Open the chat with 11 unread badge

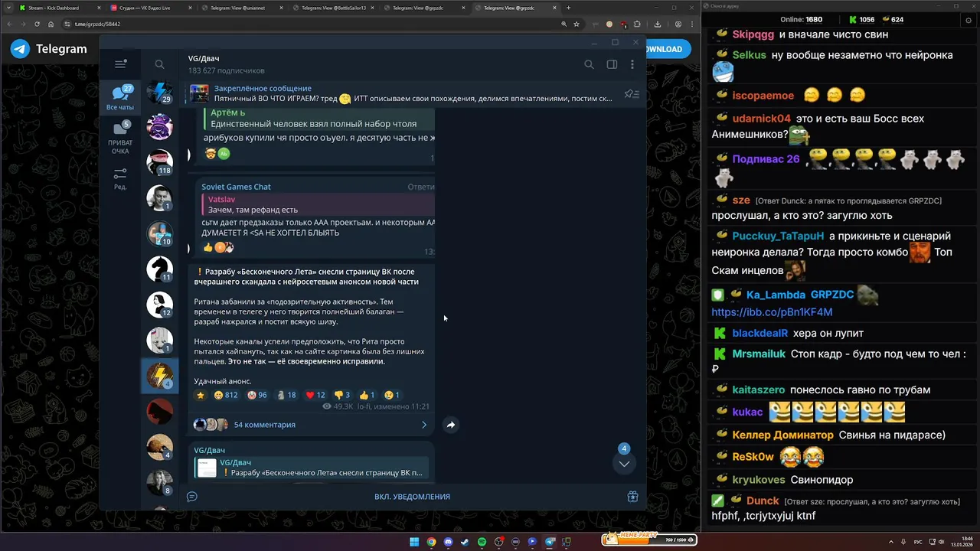(x=160, y=269)
